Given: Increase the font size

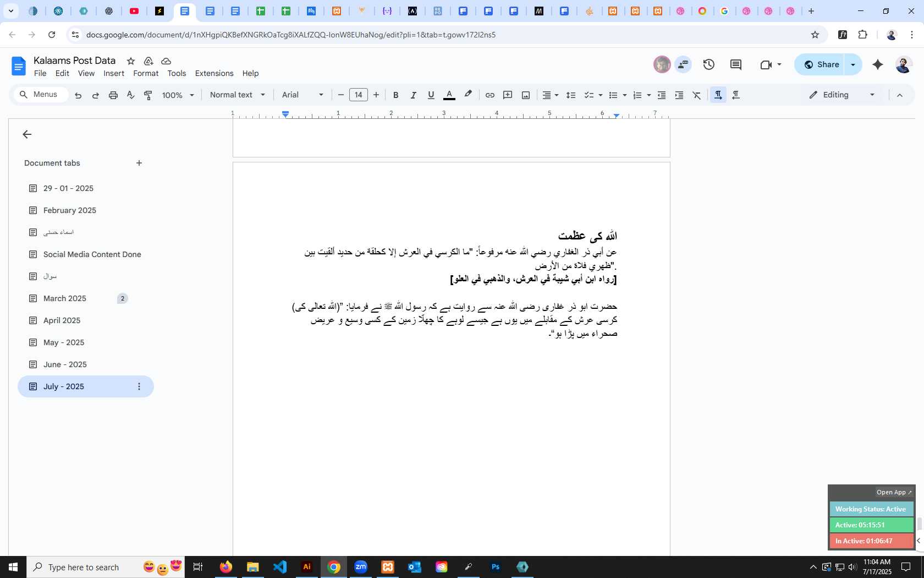Looking at the screenshot, I should coord(376,95).
